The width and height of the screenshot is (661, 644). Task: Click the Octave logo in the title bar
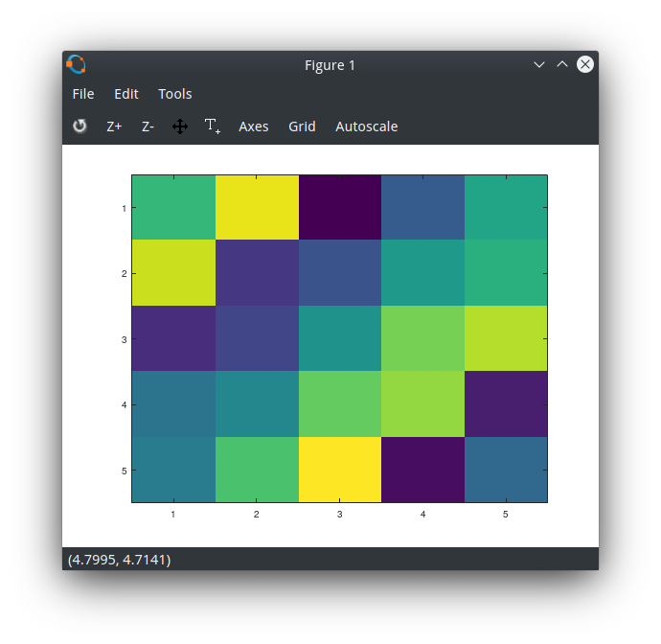[77, 65]
